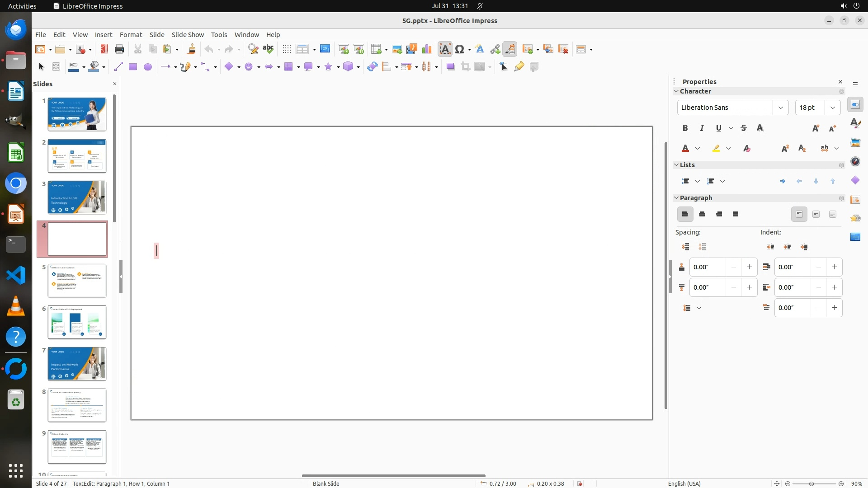868x488 pixels.
Task: Open the Slide Show menu
Action: [187, 35]
